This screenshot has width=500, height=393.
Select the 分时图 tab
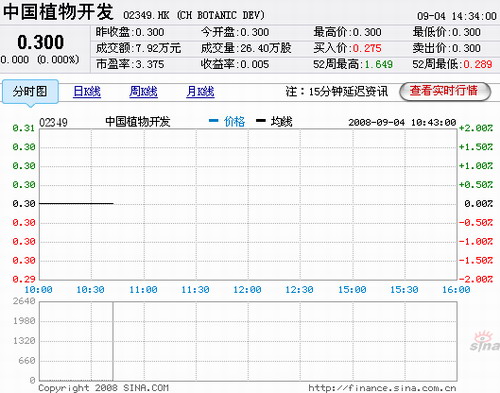(x=30, y=91)
